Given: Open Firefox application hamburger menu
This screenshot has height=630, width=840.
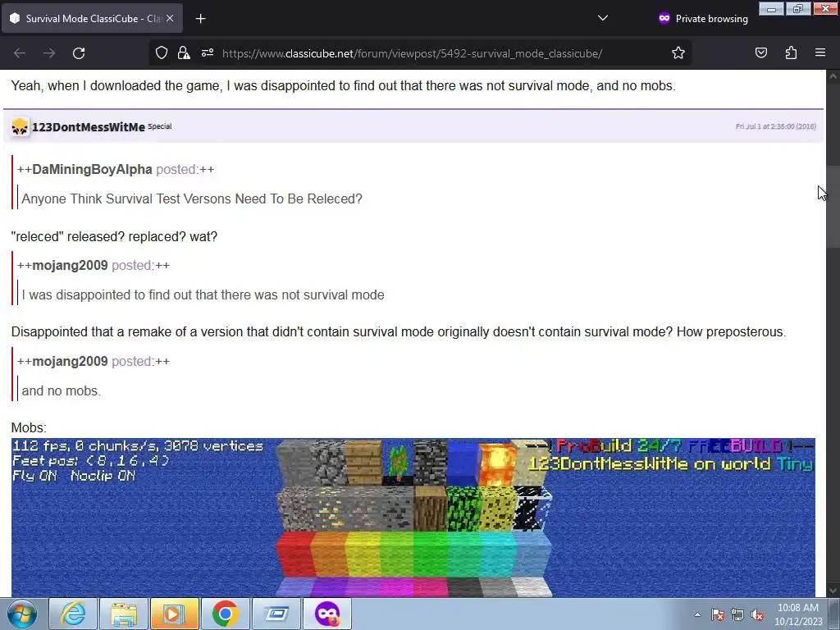Looking at the screenshot, I should click(x=820, y=53).
